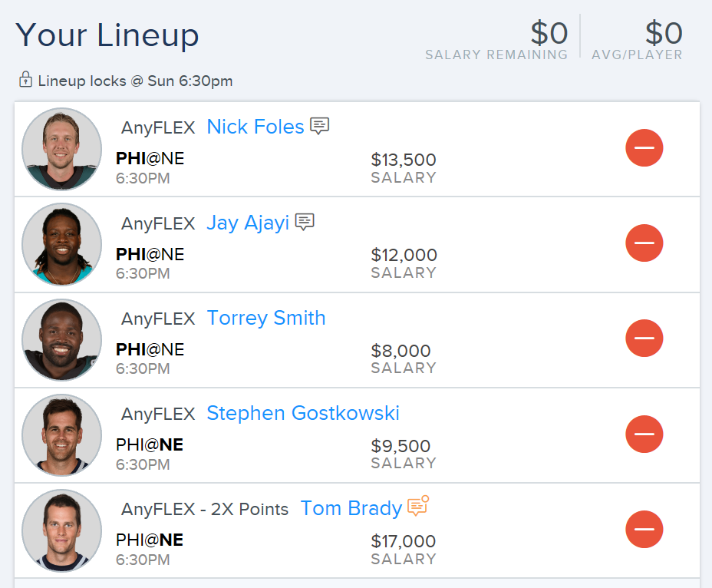Click Tom Brady headshot photo
712x588 pixels.
[61, 530]
